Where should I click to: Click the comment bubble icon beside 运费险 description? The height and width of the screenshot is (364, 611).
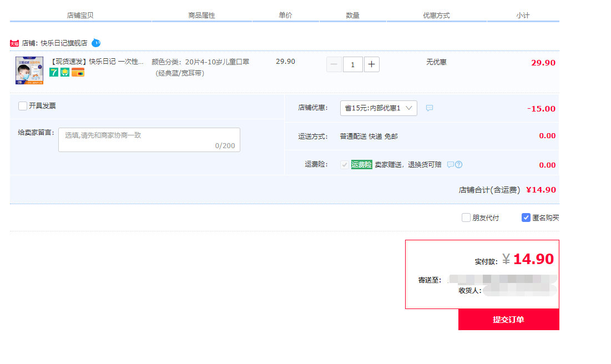451,165
